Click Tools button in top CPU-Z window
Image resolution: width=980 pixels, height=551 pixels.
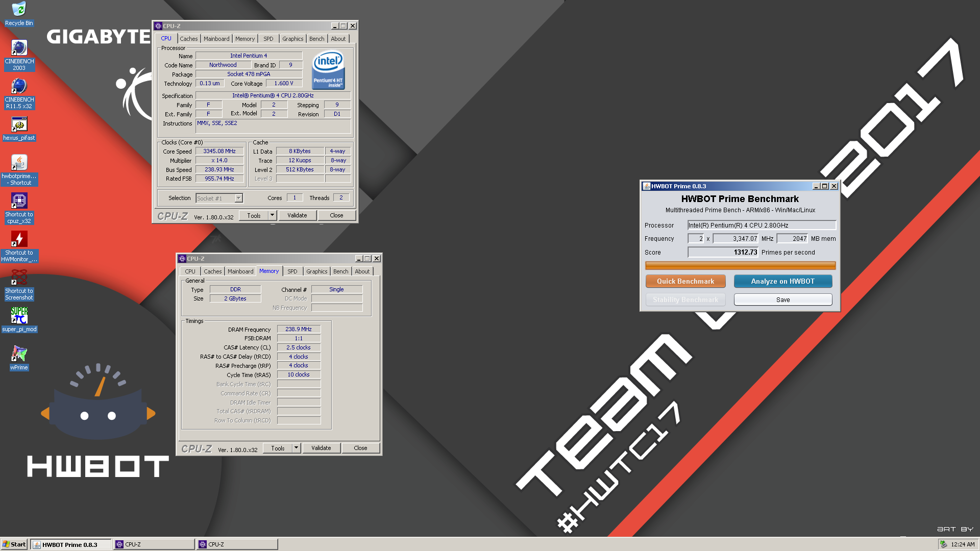254,215
